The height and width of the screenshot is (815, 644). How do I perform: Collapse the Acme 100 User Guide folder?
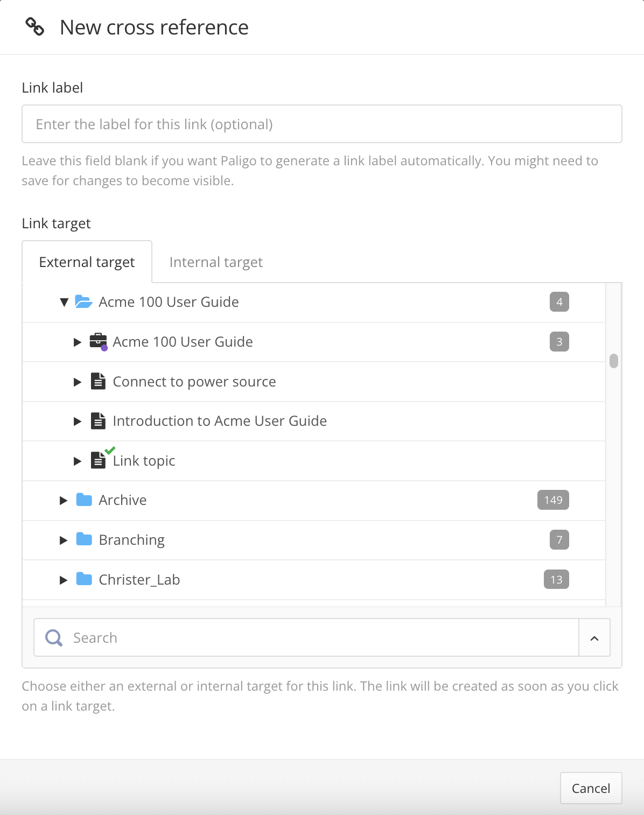(64, 302)
